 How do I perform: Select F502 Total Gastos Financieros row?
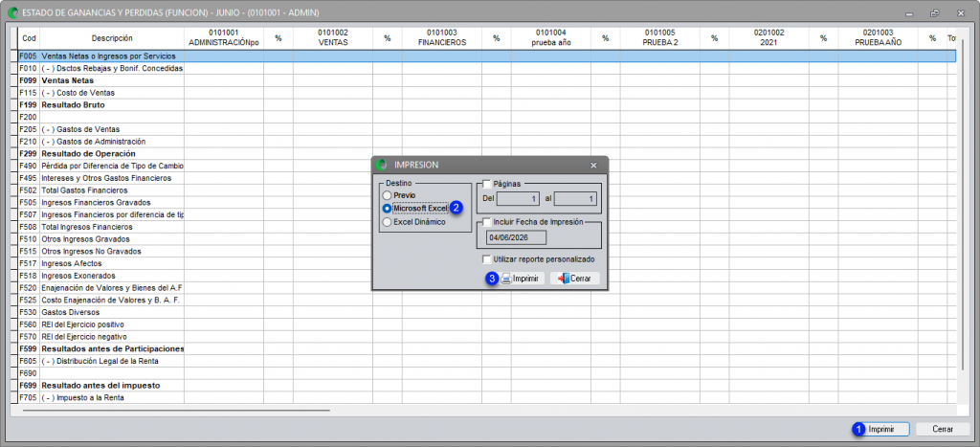point(487,190)
